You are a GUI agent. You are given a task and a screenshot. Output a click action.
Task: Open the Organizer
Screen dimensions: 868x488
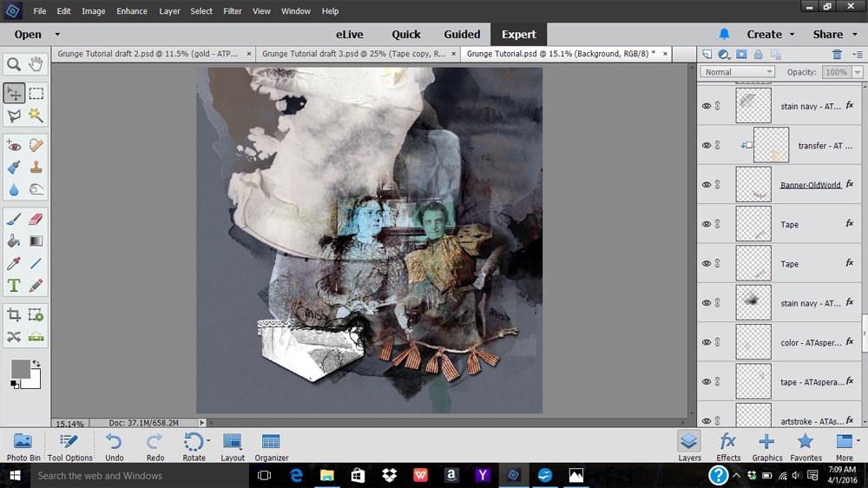[271, 447]
